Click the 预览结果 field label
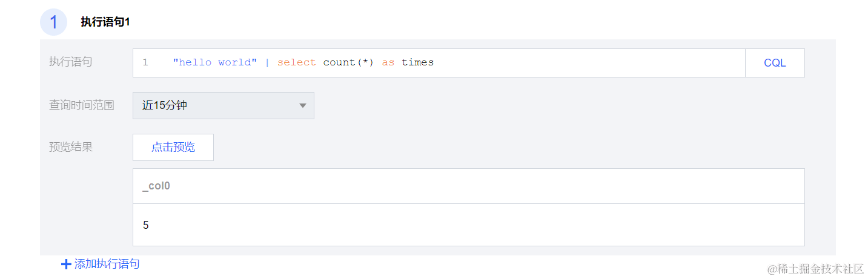Screen dimensions: 868x279 (71, 147)
